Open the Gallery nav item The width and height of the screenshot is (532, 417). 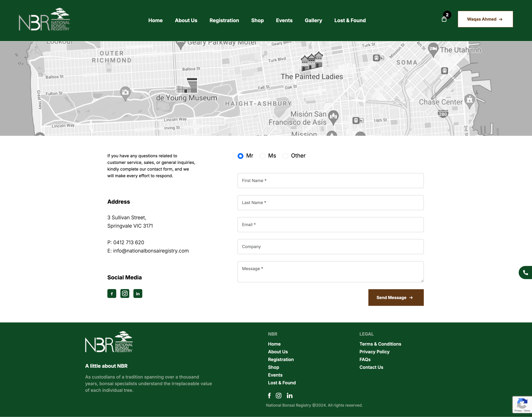[313, 20]
